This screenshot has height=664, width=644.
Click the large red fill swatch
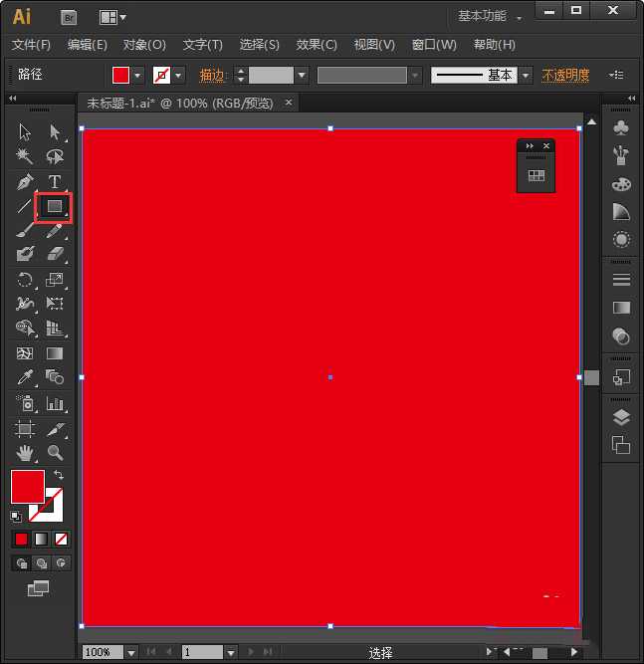coord(27,488)
